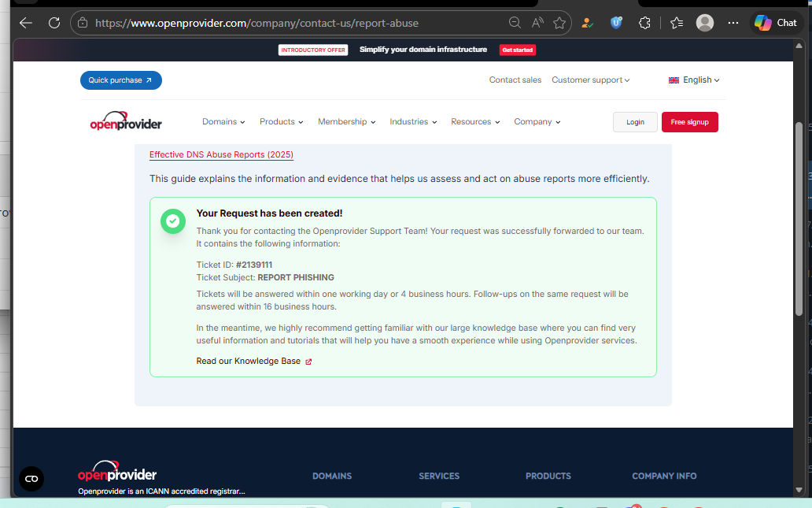The width and height of the screenshot is (812, 508).
Task: Expand the Customer support dropdown
Action: coord(590,80)
